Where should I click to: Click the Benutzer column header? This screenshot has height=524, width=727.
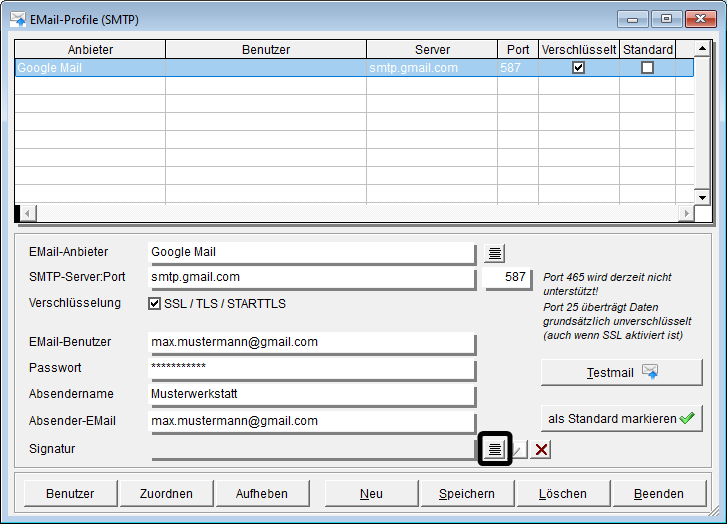click(266, 49)
